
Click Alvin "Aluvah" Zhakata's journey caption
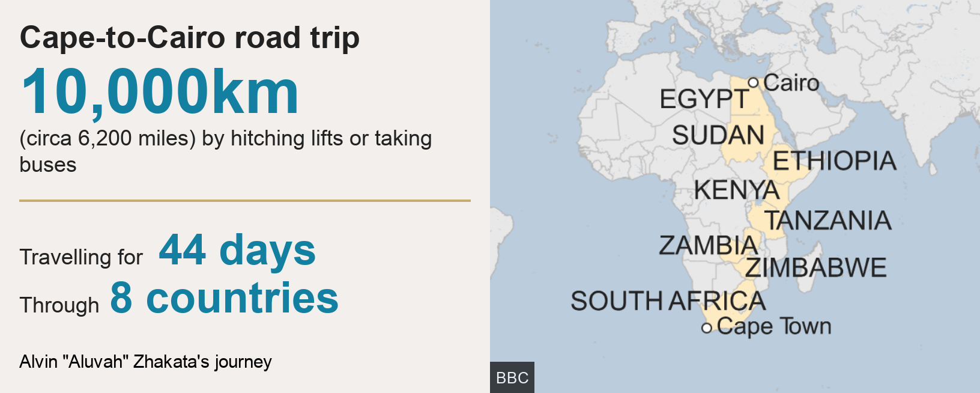pos(145,362)
